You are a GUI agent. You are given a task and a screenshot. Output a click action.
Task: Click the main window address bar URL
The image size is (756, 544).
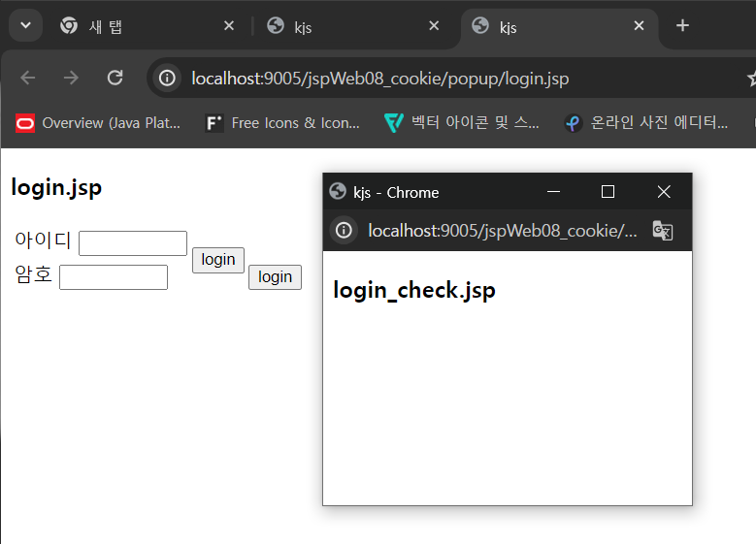pos(379,78)
